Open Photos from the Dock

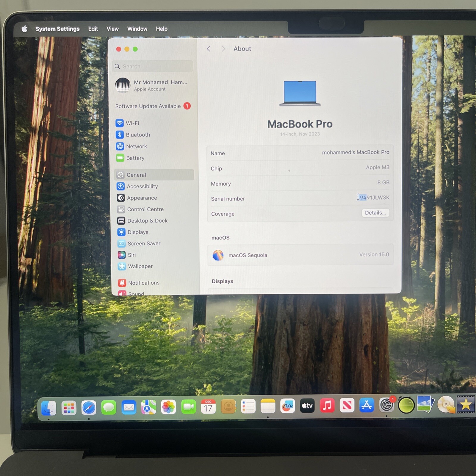pyautogui.click(x=168, y=407)
